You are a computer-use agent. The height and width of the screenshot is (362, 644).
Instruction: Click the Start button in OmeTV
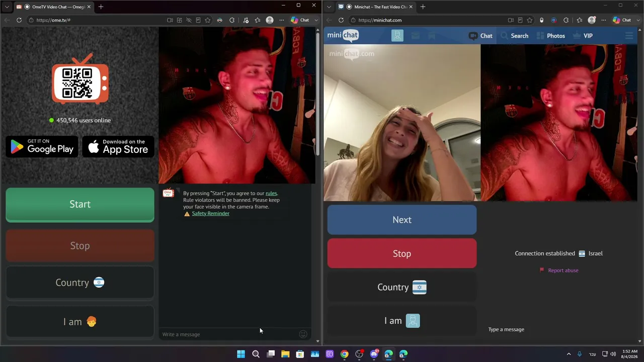coord(80,204)
